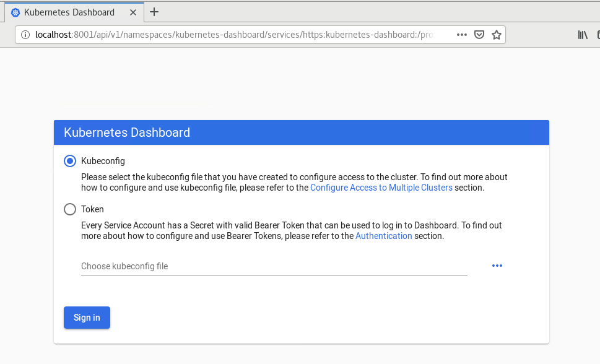Screen dimensions: 600x364
Task: Click the Token option label text
Action: pos(92,209)
